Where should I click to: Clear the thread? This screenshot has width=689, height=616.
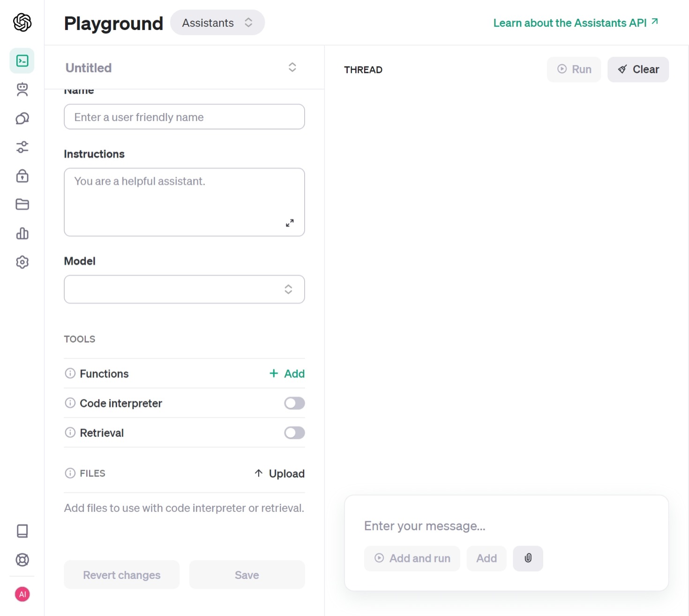(x=638, y=69)
